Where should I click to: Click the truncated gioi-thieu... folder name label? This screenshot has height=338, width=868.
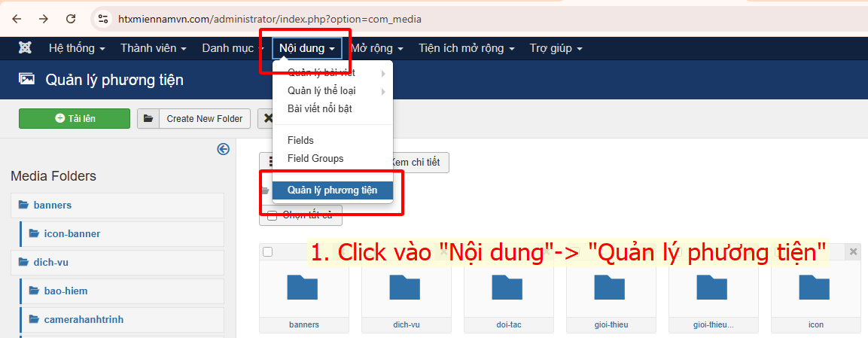[712, 324]
